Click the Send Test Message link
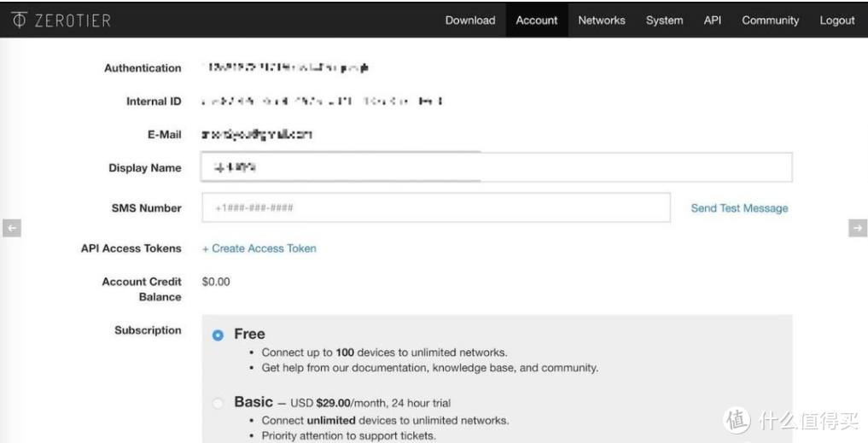 point(739,208)
